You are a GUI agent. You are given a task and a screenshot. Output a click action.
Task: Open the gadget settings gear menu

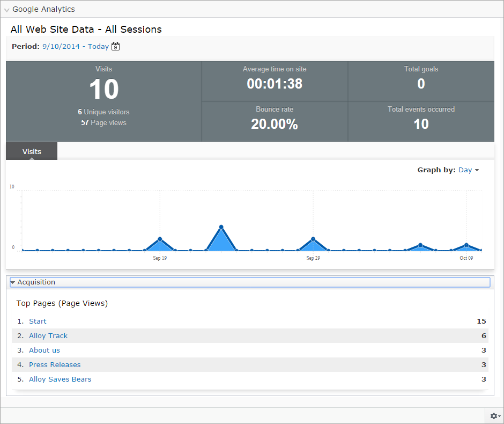495,416
